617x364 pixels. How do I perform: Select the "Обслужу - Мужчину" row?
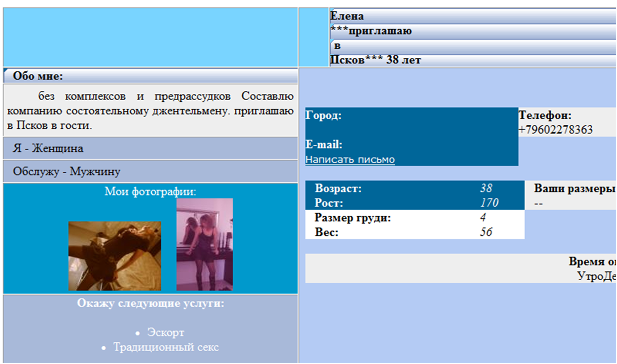(x=67, y=172)
